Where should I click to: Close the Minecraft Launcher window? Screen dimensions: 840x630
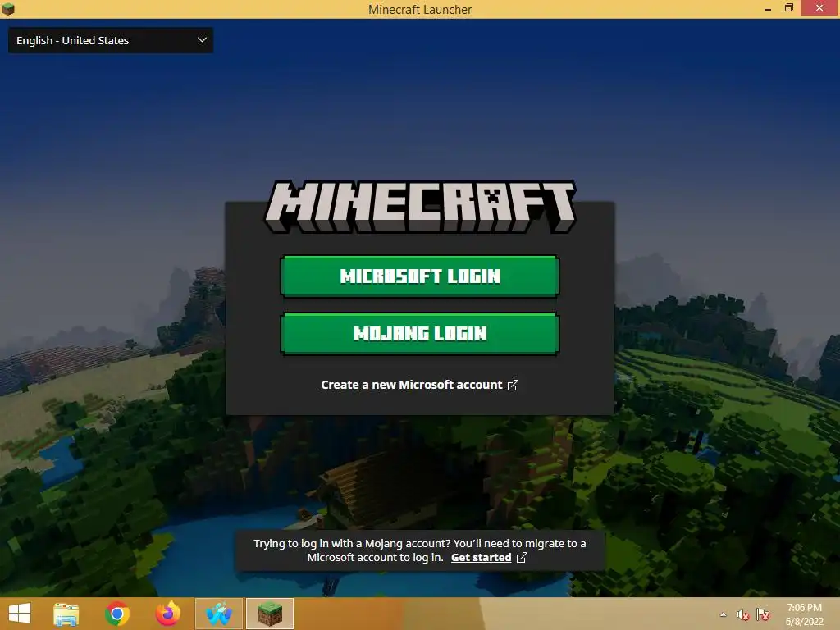819,8
